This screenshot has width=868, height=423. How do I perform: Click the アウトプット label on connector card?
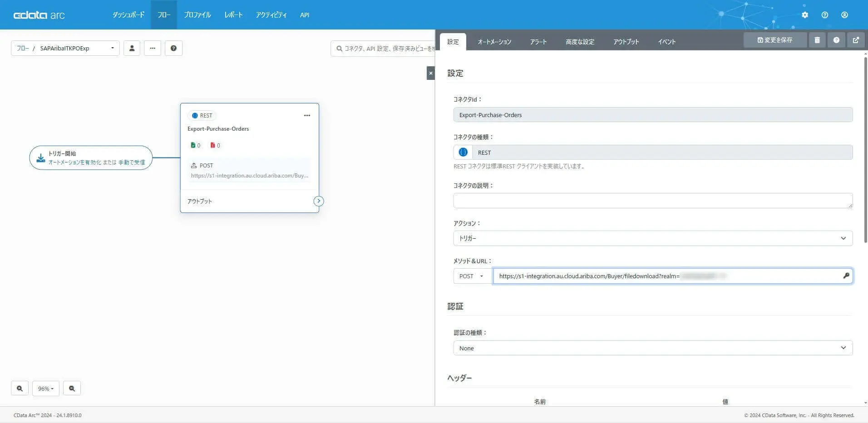pyautogui.click(x=200, y=201)
